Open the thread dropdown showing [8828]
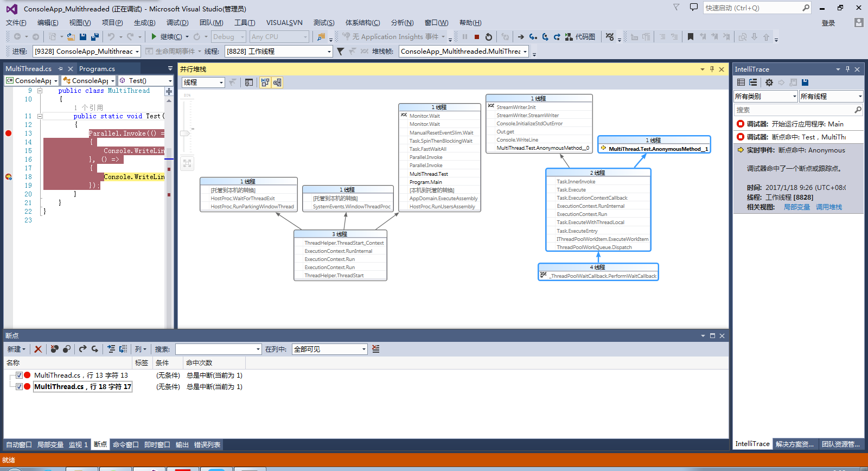This screenshot has width=868, height=471. pos(279,52)
